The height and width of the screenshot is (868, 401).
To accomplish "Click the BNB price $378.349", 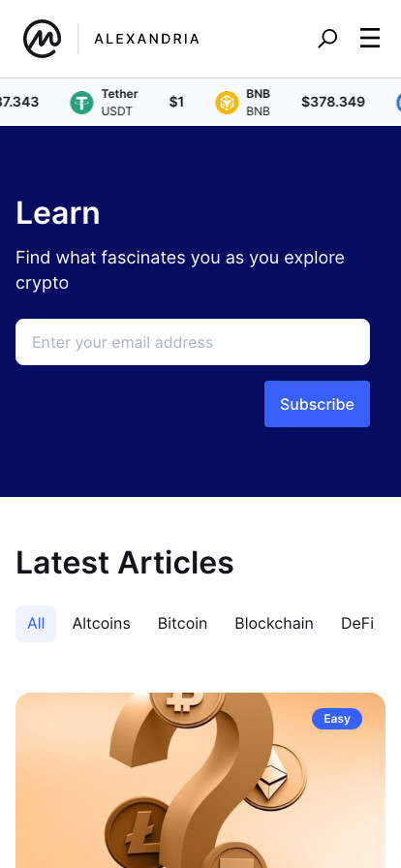I will [333, 102].
